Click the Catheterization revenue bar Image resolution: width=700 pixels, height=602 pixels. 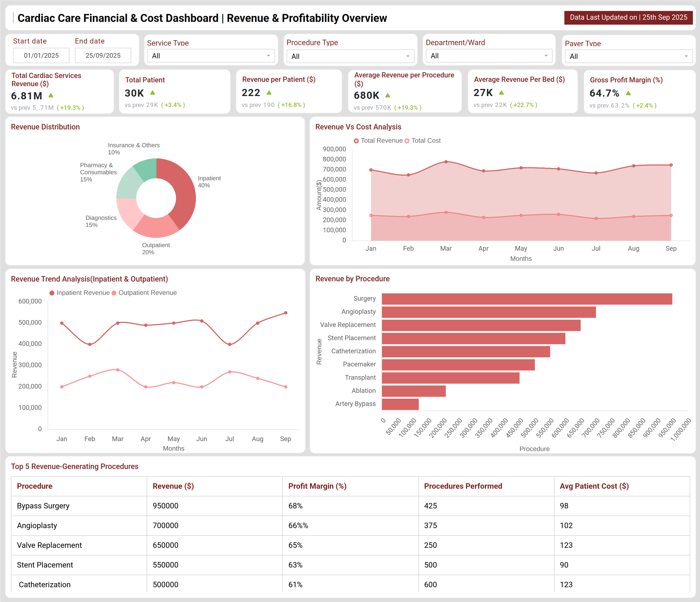466,352
